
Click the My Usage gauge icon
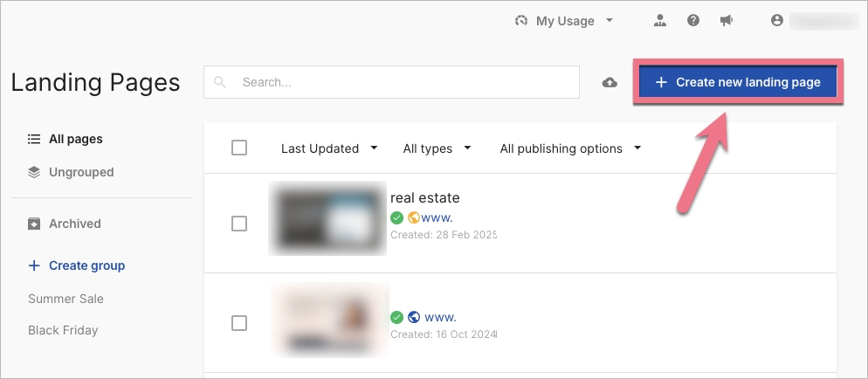pyautogui.click(x=521, y=21)
